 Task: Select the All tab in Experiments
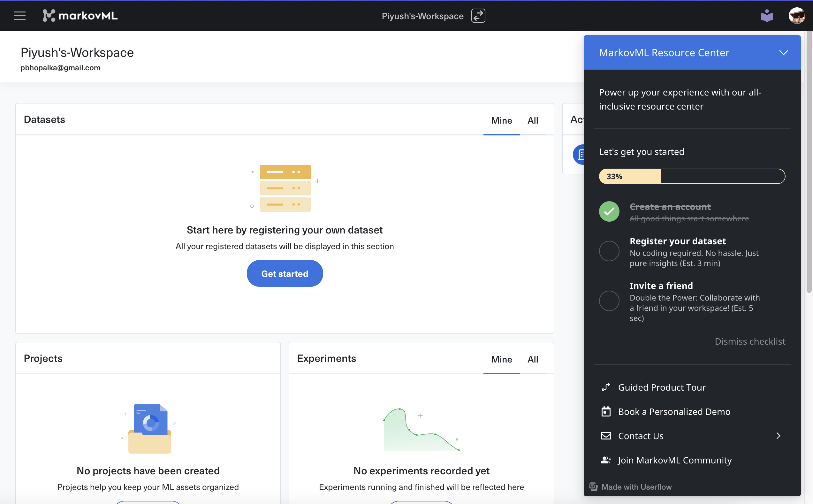pos(533,359)
